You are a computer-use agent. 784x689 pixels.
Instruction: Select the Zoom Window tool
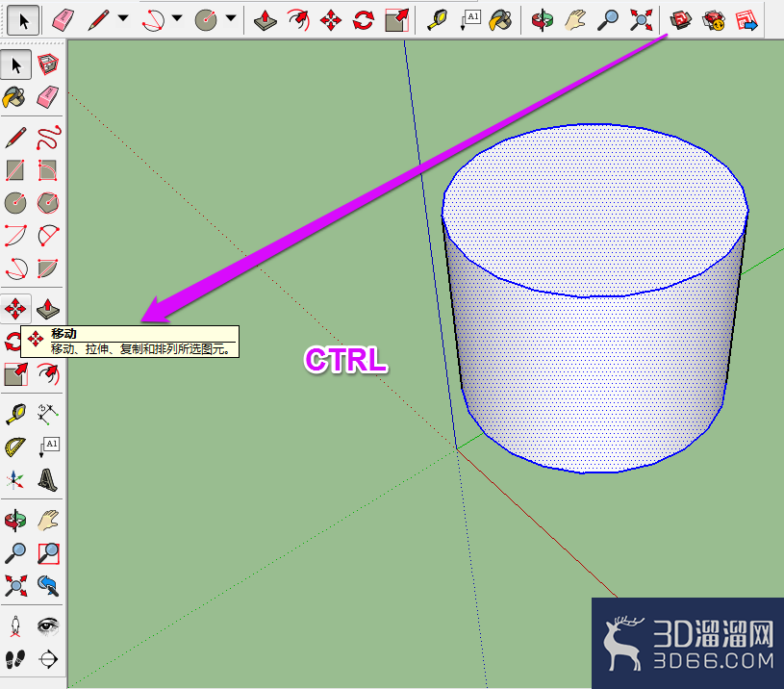point(48,553)
